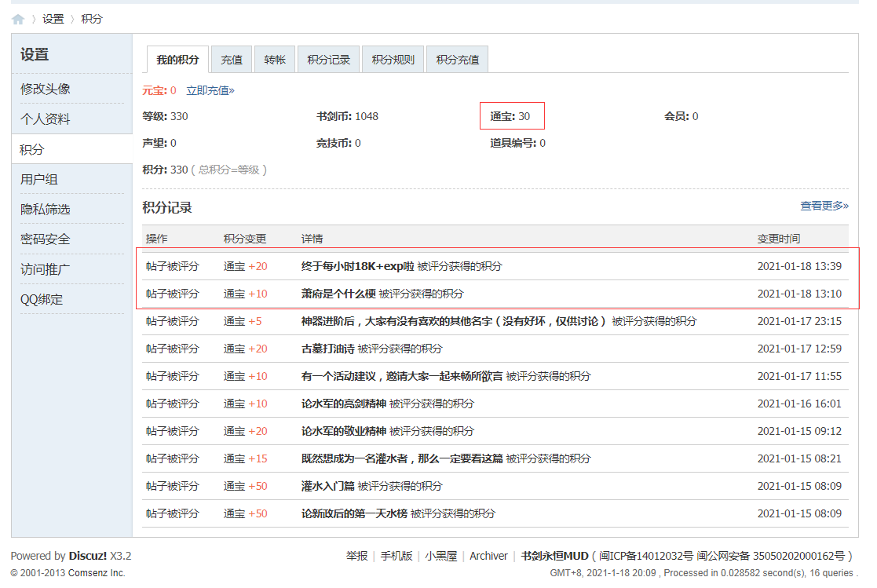This screenshot has height=588, width=877.
Task: Click 闽公网安备 35050202000162号 link
Action: click(771, 556)
